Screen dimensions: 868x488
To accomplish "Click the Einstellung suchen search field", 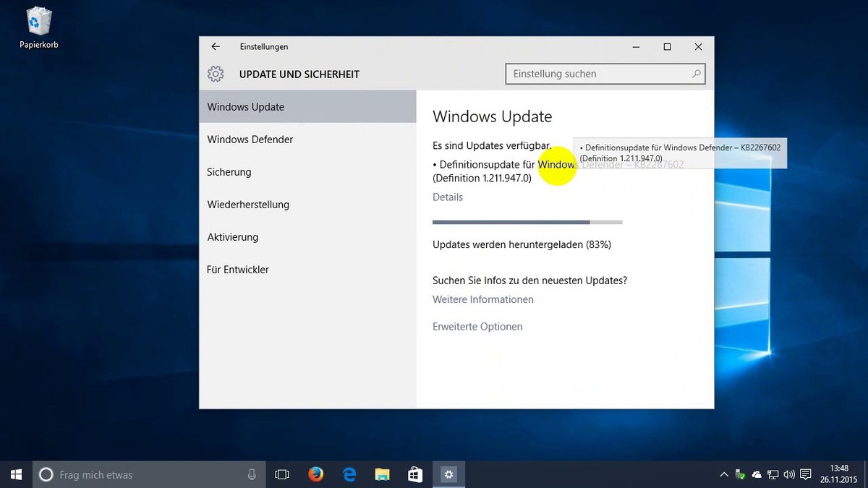I will click(605, 74).
